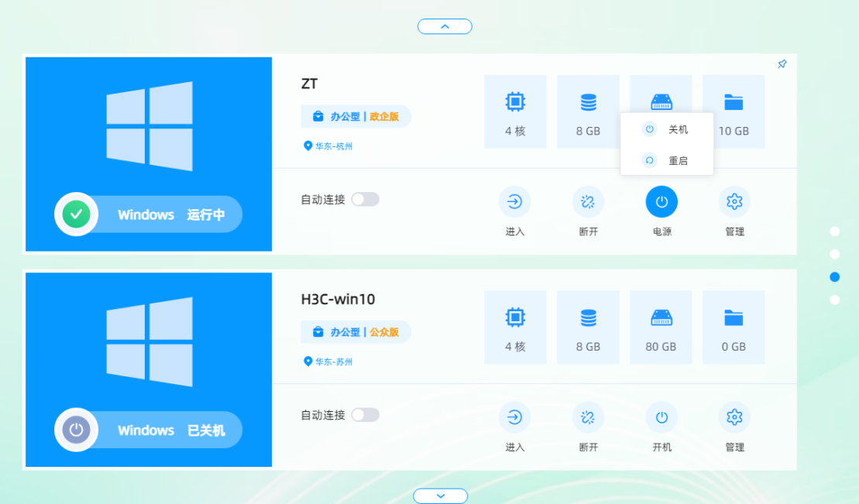Jump to first page indicator dot
Screen dimensions: 859x504
835,231
